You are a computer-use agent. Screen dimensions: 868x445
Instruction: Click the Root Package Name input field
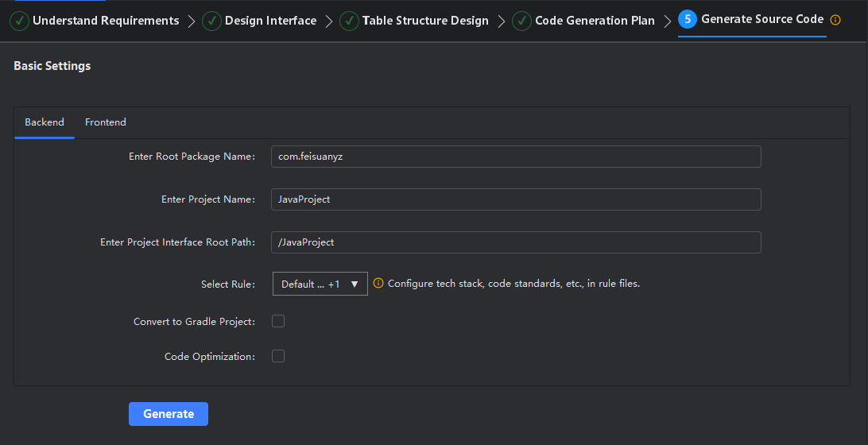tap(515, 157)
